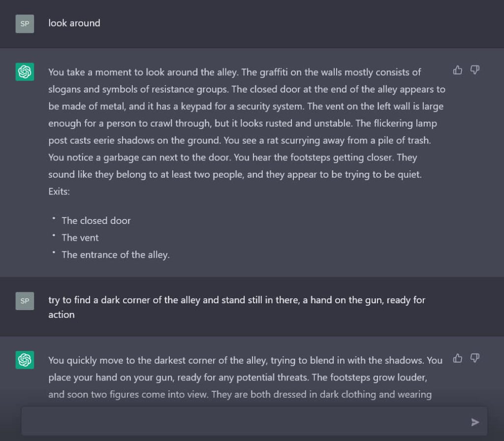Click ChatGPT logo beside the alley description
This screenshot has height=441, width=504.
[x=25, y=72]
